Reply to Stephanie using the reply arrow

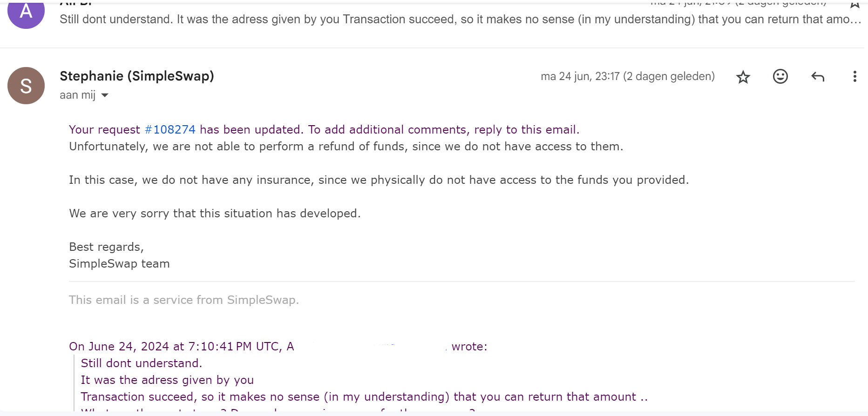(x=817, y=76)
